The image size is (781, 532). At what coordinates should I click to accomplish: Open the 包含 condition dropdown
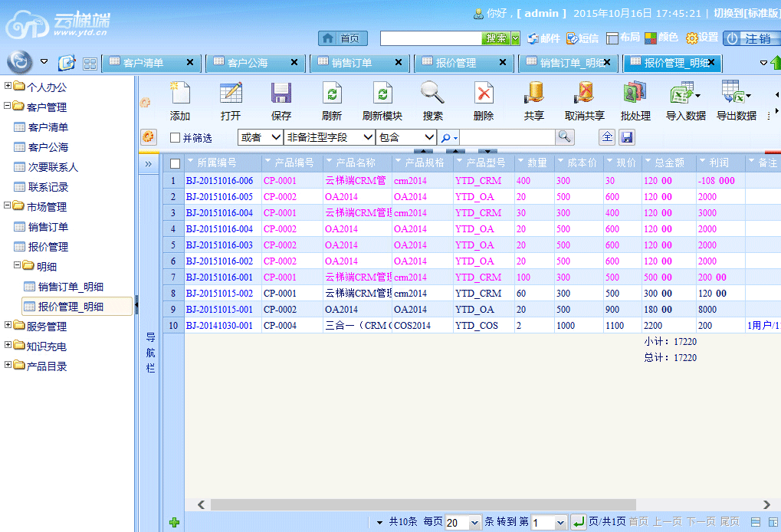coord(406,137)
